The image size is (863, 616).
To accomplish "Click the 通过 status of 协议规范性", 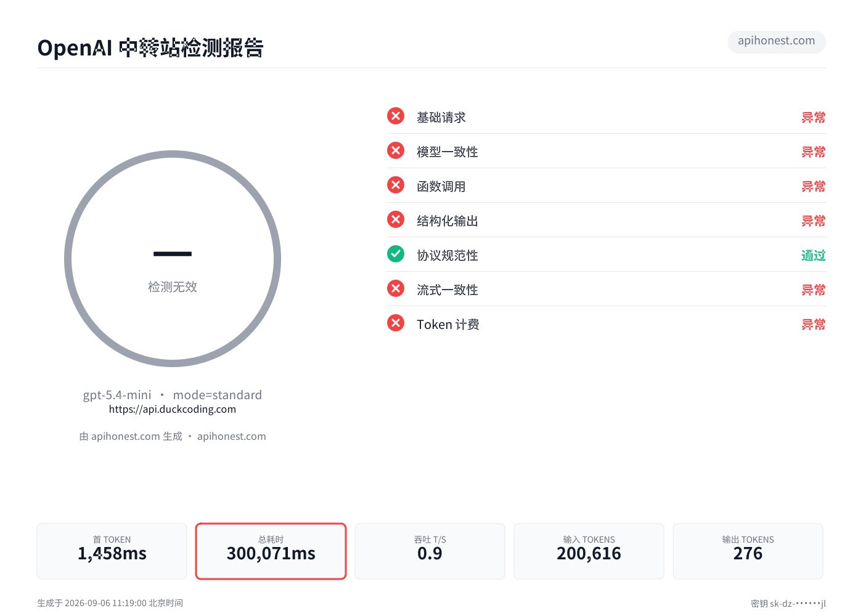I will [x=813, y=255].
